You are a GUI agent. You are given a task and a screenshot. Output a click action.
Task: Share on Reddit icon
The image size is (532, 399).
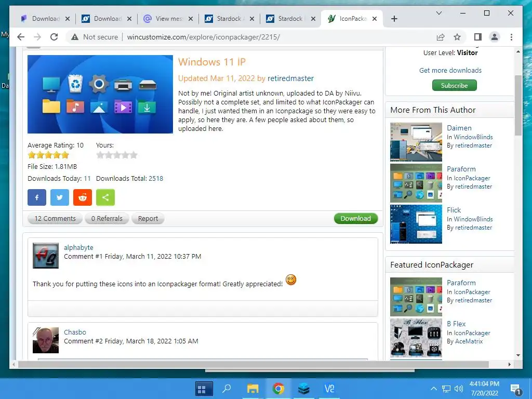(83, 197)
